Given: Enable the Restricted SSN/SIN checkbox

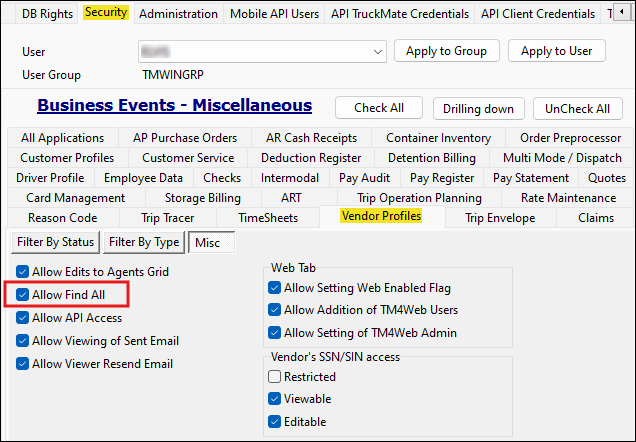Looking at the screenshot, I should (275, 377).
